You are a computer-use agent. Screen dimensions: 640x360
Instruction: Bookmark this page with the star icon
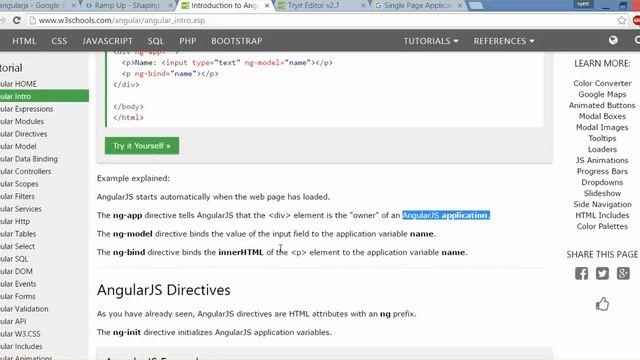pyautogui.click(x=621, y=20)
